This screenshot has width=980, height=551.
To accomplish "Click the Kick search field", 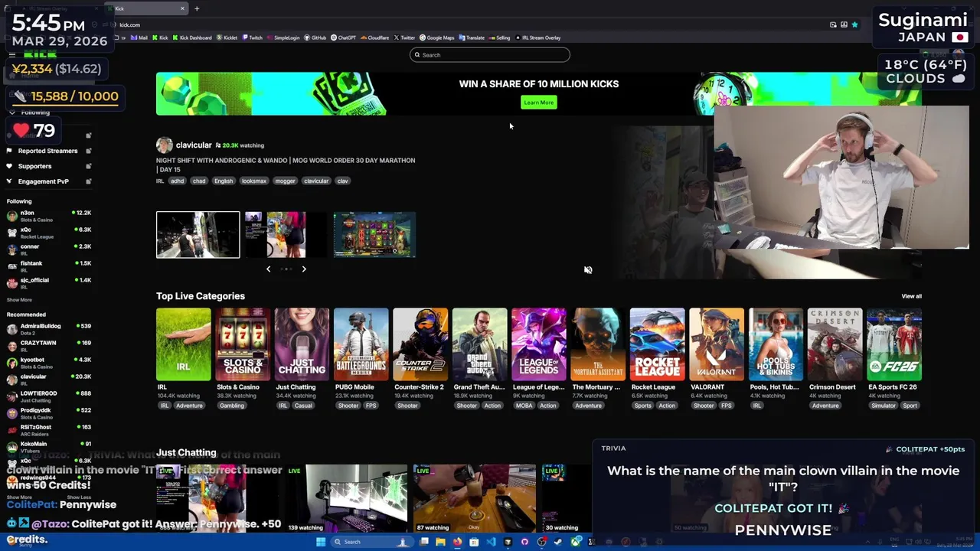I will tap(490, 55).
